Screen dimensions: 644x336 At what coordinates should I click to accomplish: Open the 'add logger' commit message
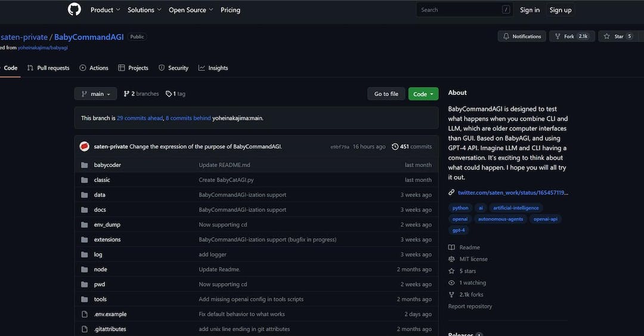point(212,255)
